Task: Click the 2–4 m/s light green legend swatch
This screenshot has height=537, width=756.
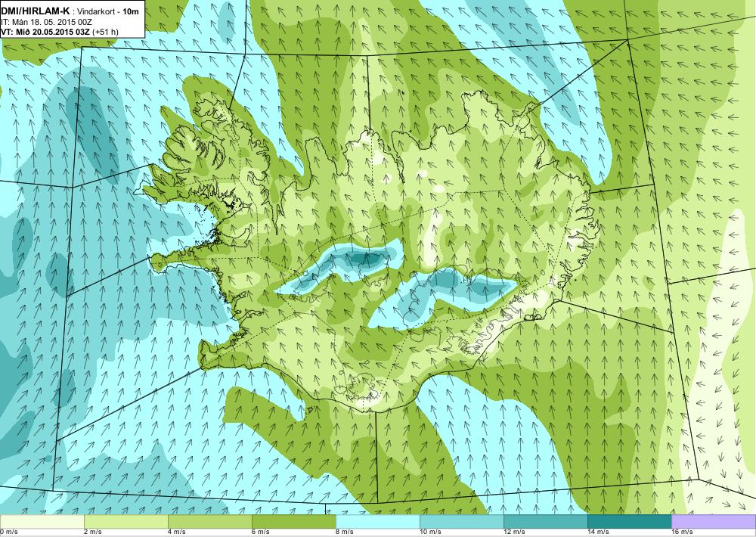Action: coord(126,522)
